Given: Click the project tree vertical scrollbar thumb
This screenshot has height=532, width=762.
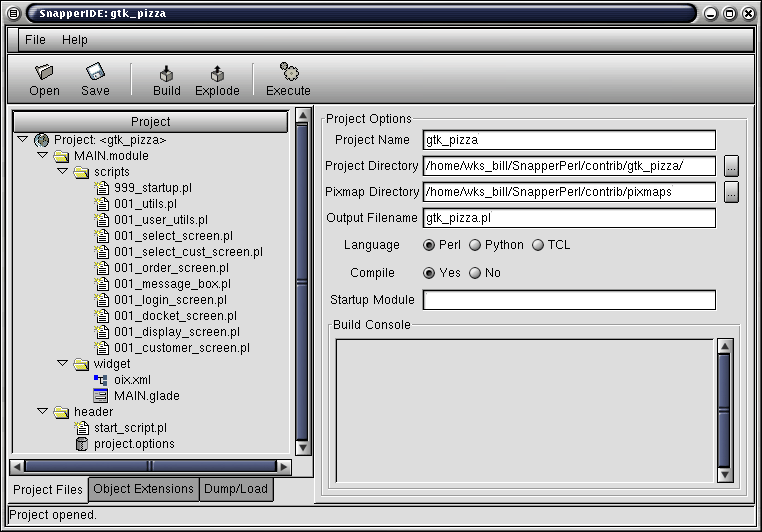Looking at the screenshot, I should coord(302,282).
